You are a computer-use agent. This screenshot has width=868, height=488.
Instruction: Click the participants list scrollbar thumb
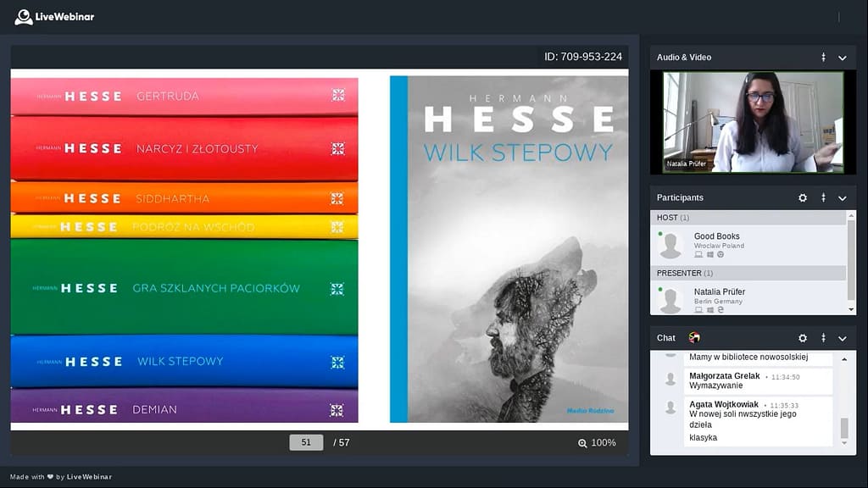click(851, 260)
